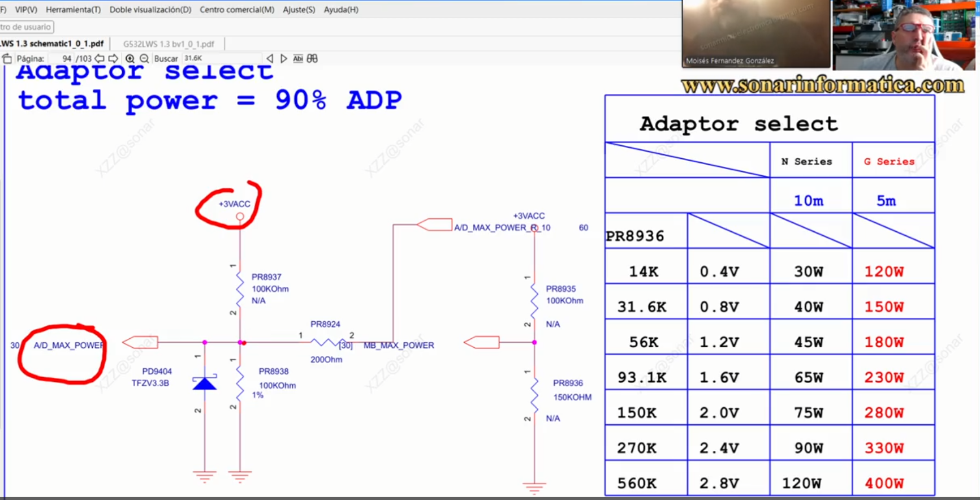Screen dimensions: 980x500
Task: Open Centro comercial(M) menu
Action: tap(237, 10)
